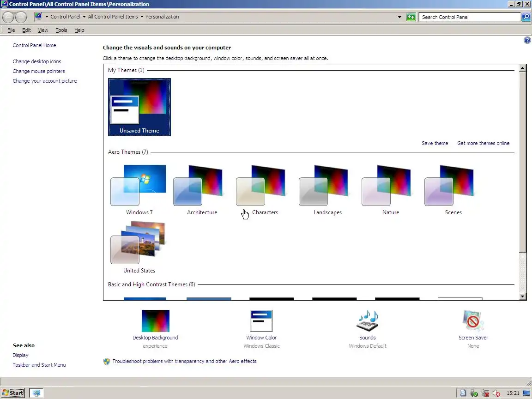Open Change mouse pointers link
Image resolution: width=532 pixels, height=399 pixels.
click(39, 71)
